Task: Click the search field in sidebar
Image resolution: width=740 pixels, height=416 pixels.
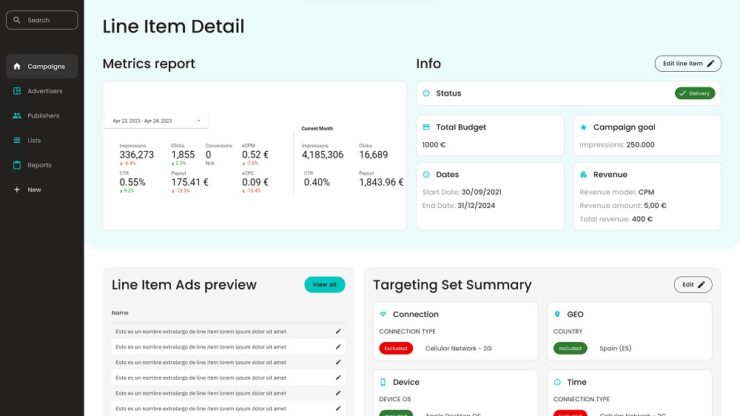Action: point(42,20)
